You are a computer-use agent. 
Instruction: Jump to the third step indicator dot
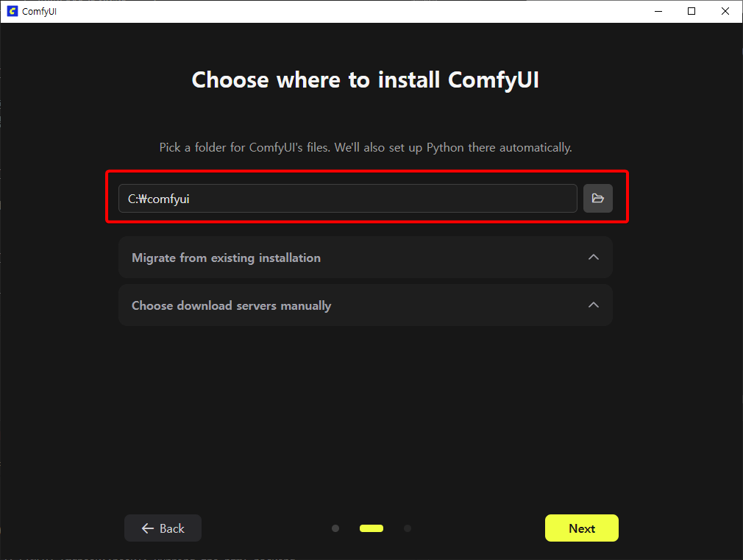point(408,528)
